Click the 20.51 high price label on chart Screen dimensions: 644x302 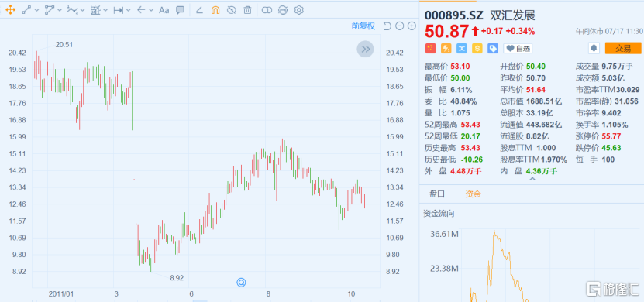[x=64, y=45]
